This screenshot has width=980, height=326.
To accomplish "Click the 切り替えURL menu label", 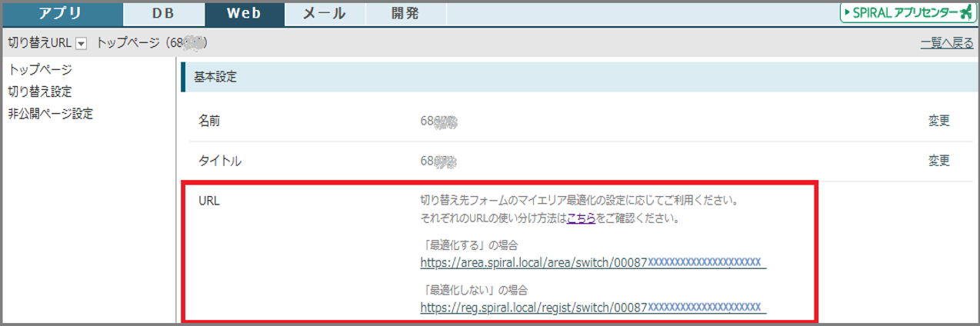I will 38,43.
